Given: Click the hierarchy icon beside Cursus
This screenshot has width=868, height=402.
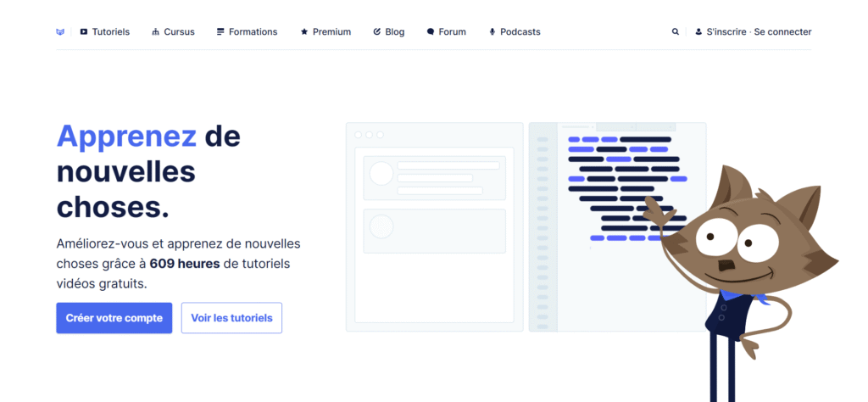Looking at the screenshot, I should coord(156,32).
